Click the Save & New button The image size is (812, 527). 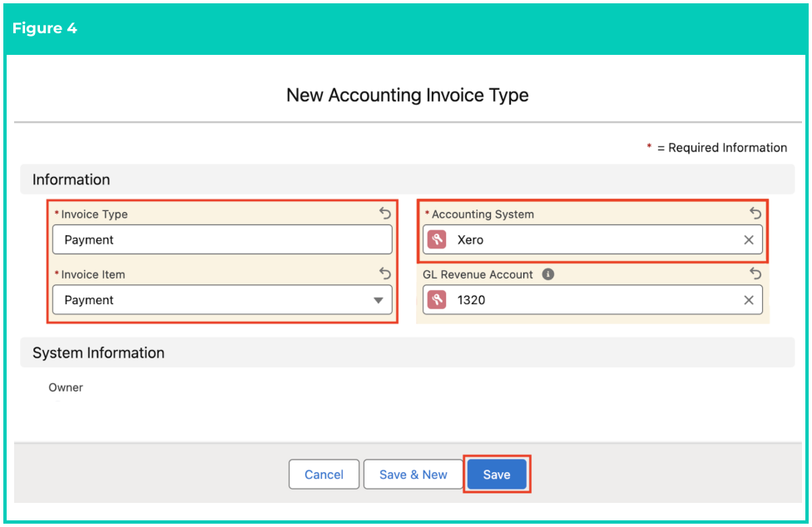(413, 475)
